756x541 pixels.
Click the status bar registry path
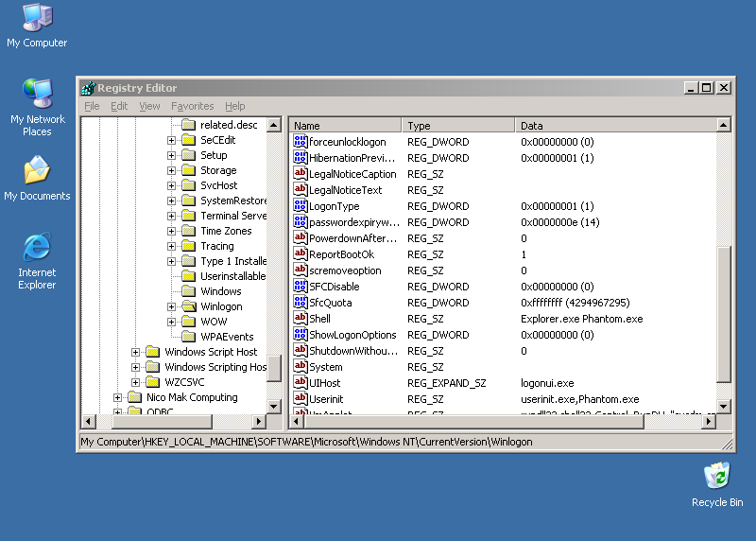pos(306,442)
